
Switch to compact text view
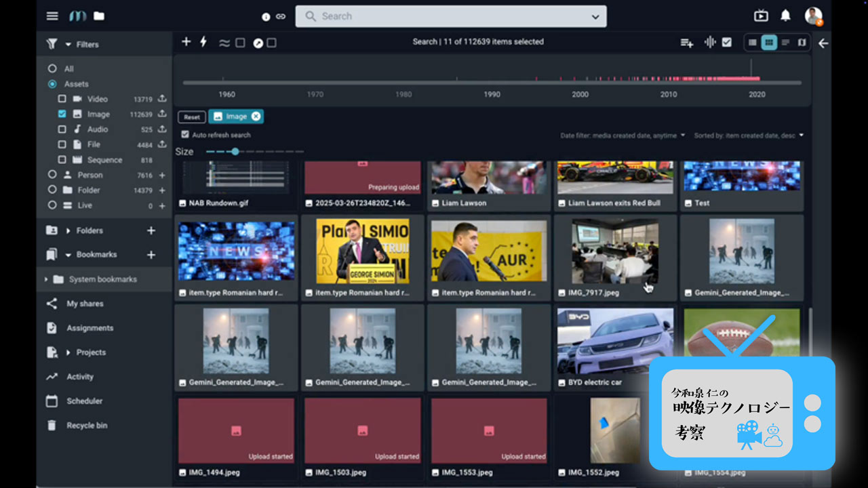point(785,42)
